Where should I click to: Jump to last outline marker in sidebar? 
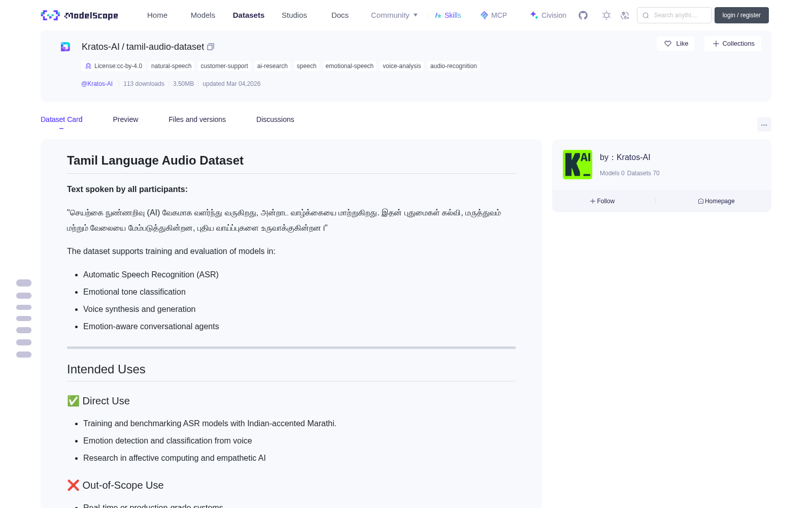[24, 355]
